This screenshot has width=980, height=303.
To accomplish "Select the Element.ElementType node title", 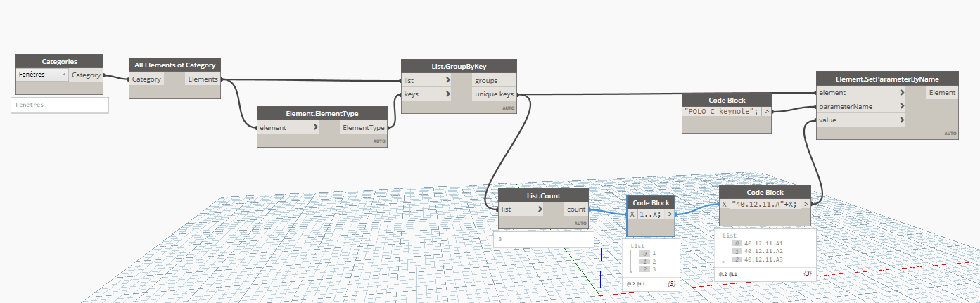I will pyautogui.click(x=322, y=113).
